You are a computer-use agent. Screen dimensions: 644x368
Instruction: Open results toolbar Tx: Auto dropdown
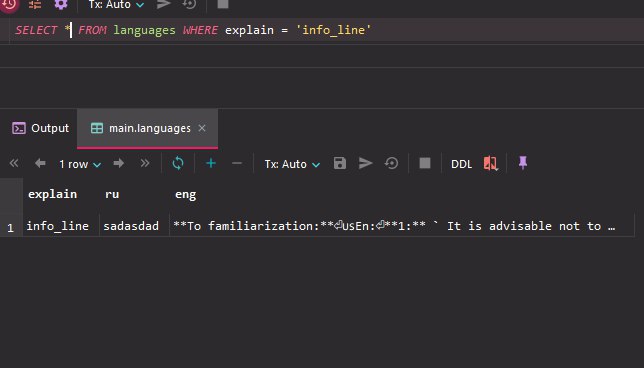tap(292, 164)
